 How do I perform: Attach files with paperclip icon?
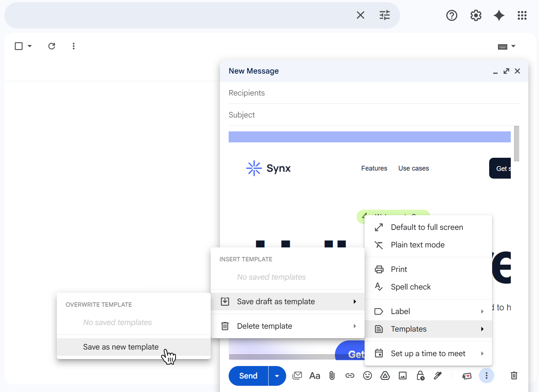point(332,376)
